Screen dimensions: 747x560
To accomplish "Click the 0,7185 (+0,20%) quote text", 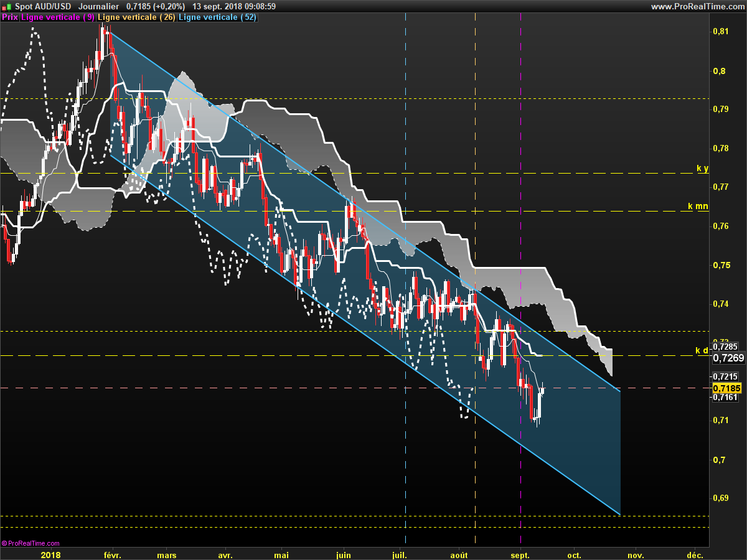I will 156,6.
